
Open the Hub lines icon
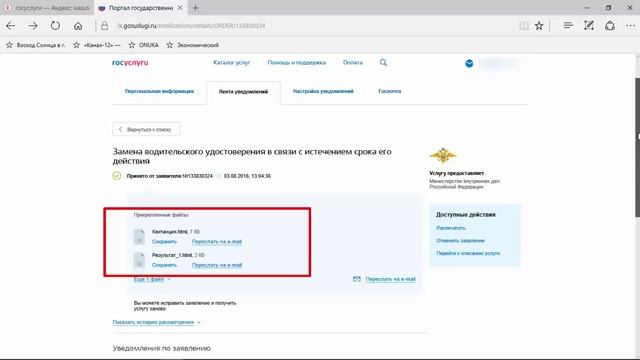tap(568, 25)
